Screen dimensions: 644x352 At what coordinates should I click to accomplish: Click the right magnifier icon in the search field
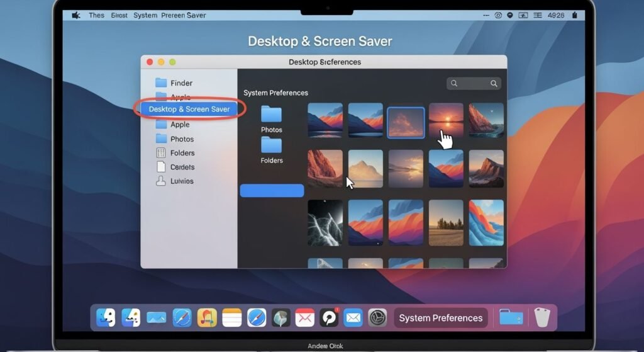494,84
